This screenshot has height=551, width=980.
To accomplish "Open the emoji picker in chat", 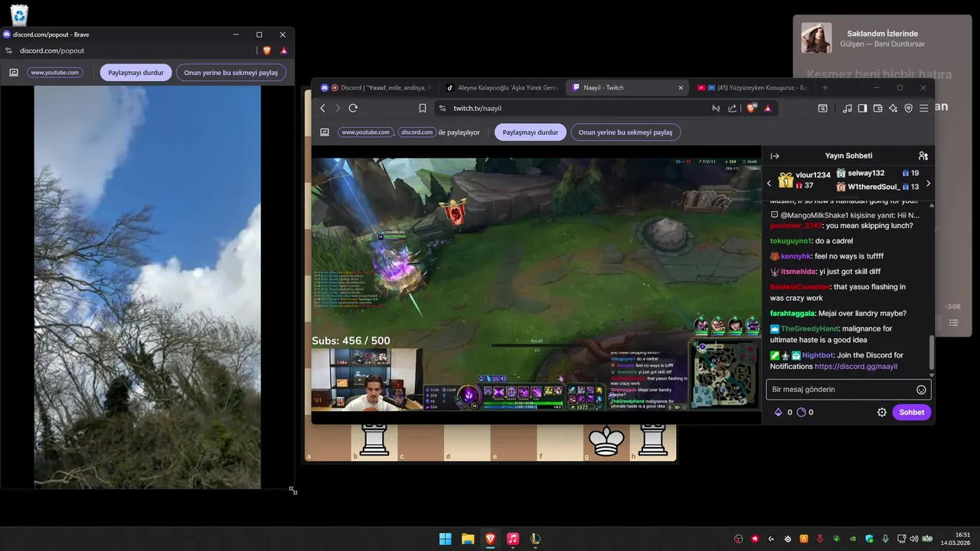I will [921, 390].
